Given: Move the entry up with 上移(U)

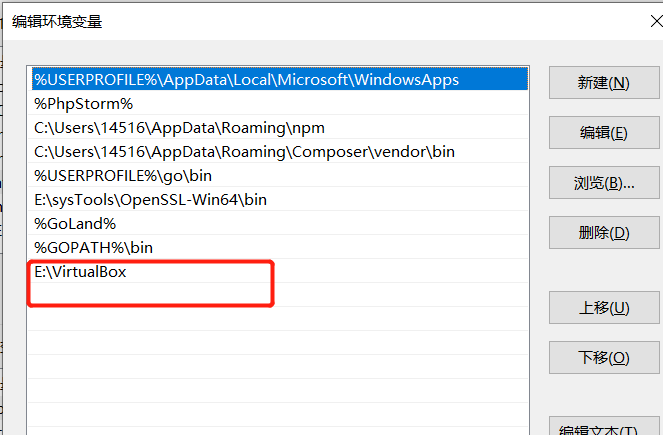Looking at the screenshot, I should tap(604, 307).
